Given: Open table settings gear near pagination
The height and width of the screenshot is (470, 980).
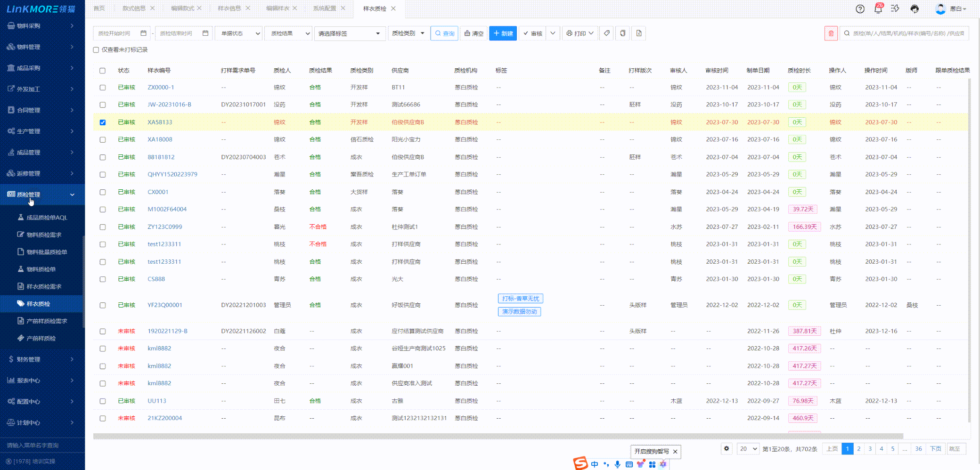Looking at the screenshot, I should coord(727,449).
